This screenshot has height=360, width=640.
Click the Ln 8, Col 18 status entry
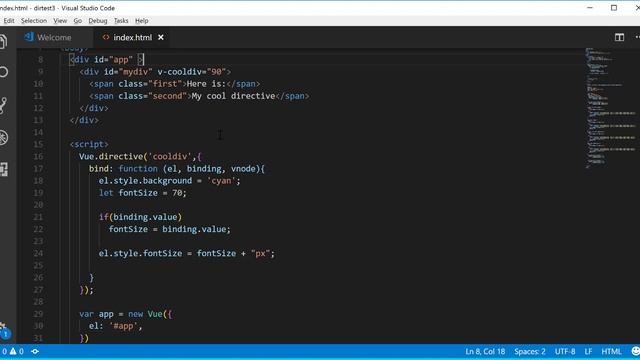click(485, 351)
